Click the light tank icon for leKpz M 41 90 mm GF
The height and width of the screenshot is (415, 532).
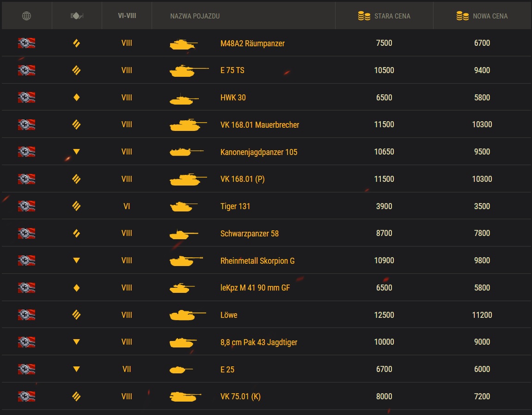click(x=77, y=288)
